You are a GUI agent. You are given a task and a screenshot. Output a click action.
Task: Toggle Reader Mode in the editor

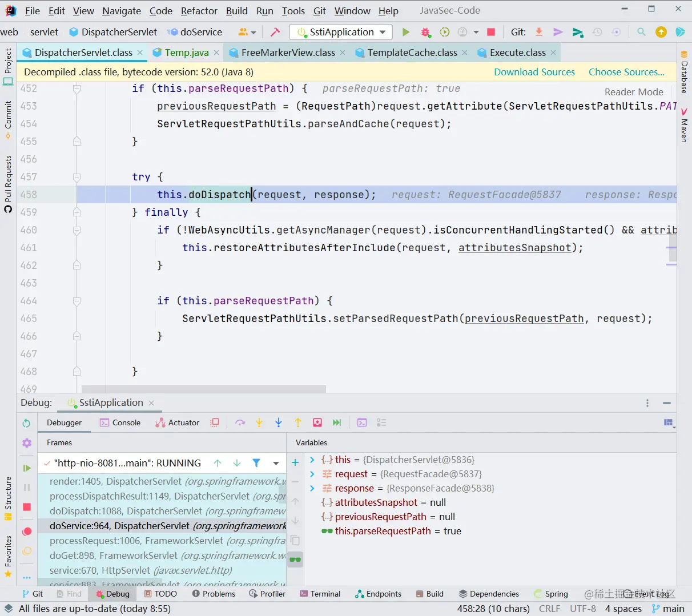point(634,92)
